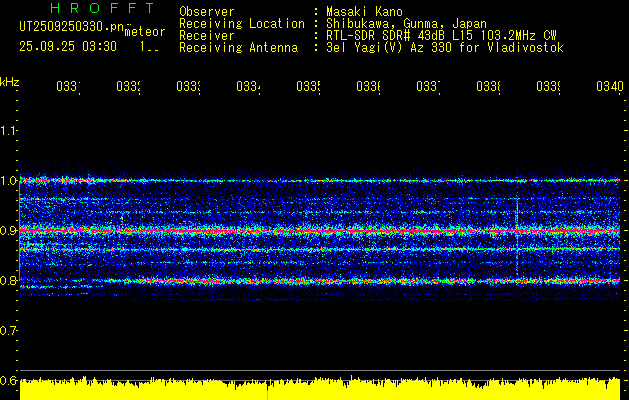Click the Receiver label
The image size is (629, 400).
[x=207, y=36]
